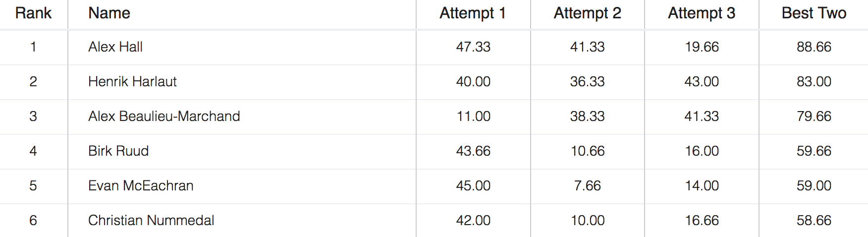Click the Name column header
This screenshot has height=237, width=868.
tap(109, 13)
